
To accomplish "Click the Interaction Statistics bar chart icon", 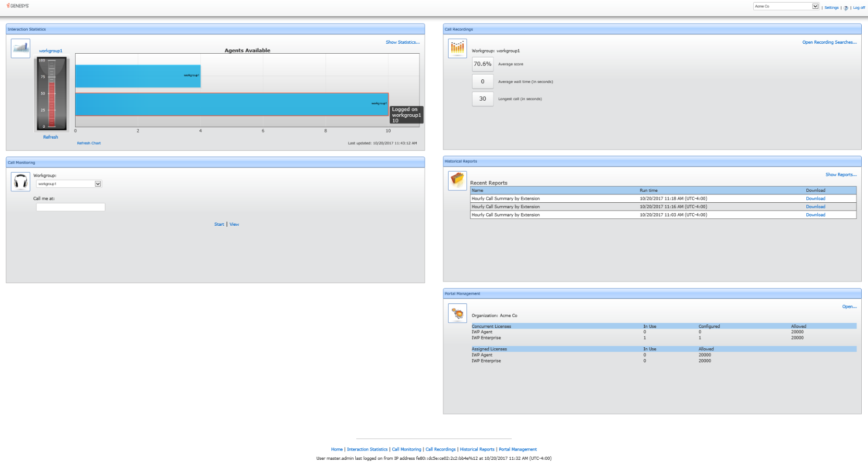I will click(x=20, y=48).
